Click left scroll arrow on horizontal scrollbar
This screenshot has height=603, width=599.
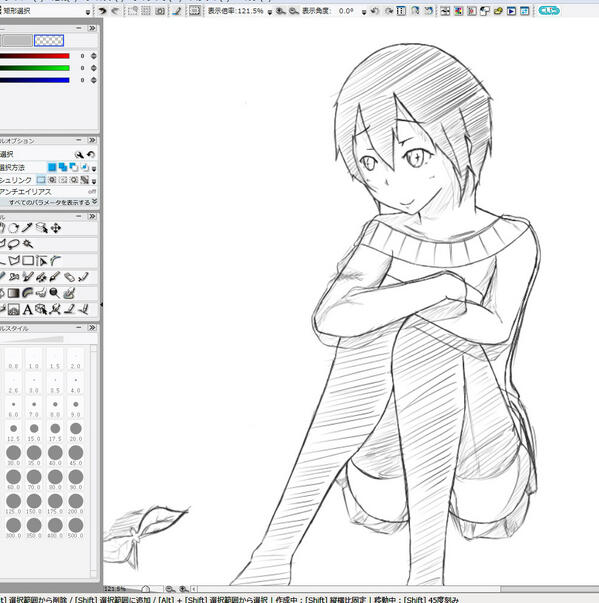click(x=194, y=589)
